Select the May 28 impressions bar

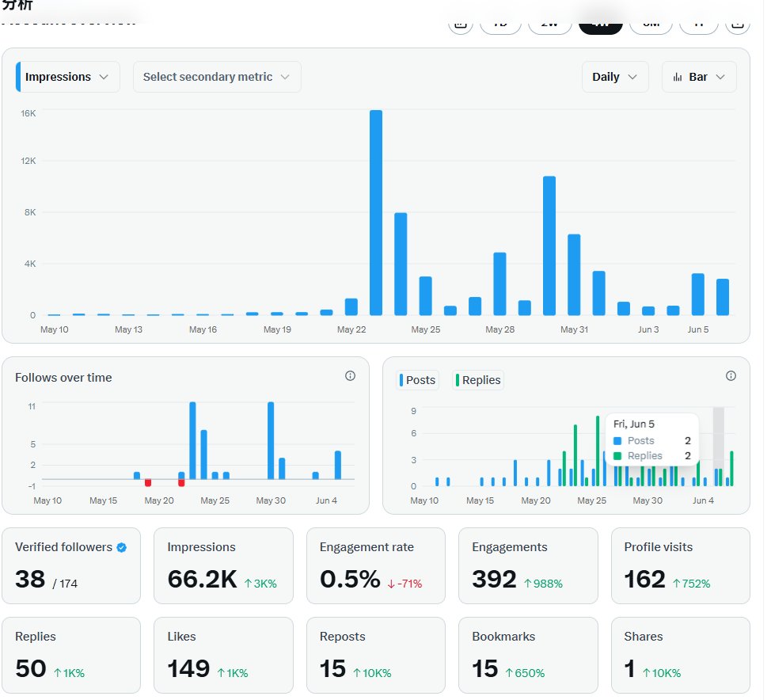click(x=499, y=283)
